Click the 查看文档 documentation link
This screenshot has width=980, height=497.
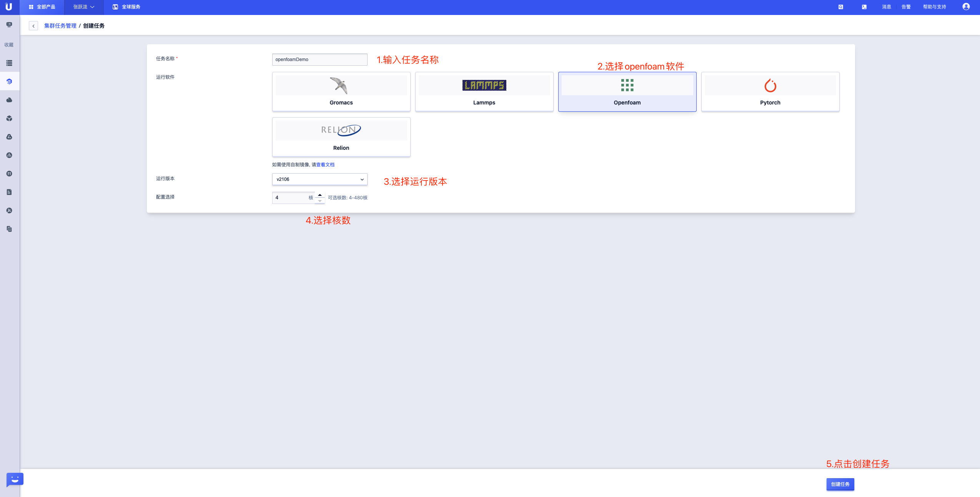tap(325, 165)
